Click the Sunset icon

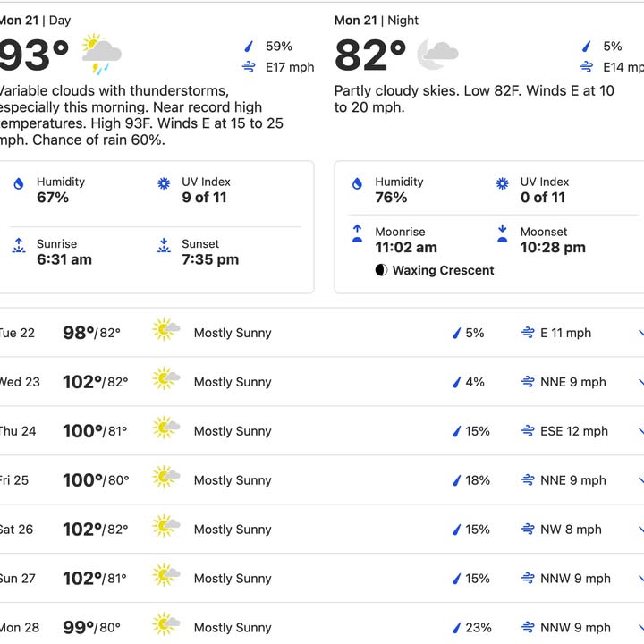pyautogui.click(x=164, y=245)
